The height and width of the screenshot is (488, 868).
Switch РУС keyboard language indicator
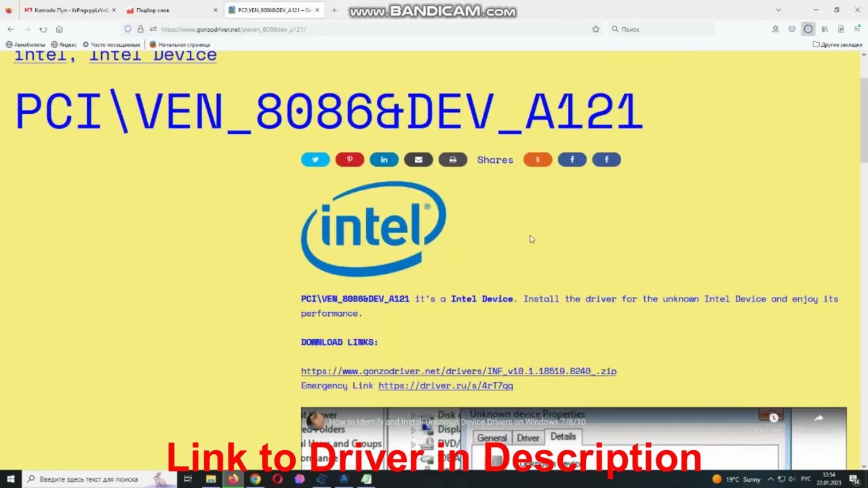tap(806, 479)
